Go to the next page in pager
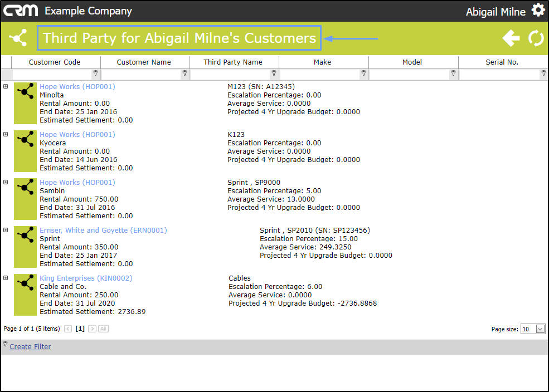Screen dimensions: 549x392 tap(92, 329)
